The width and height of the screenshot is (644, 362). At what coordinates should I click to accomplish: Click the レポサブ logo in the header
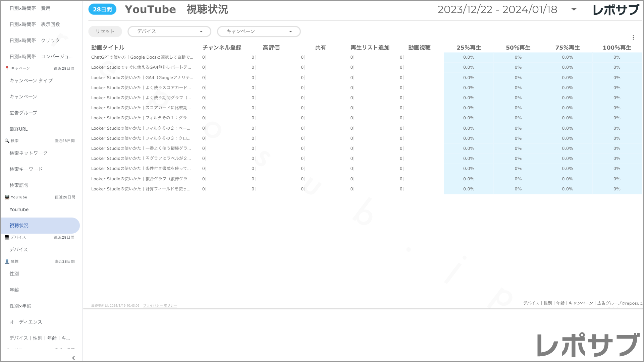[616, 9]
